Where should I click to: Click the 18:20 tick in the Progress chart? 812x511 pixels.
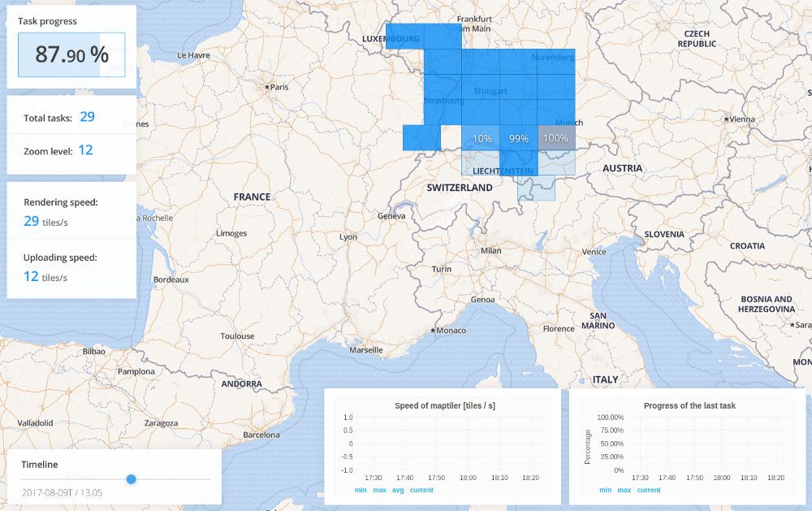click(775, 478)
